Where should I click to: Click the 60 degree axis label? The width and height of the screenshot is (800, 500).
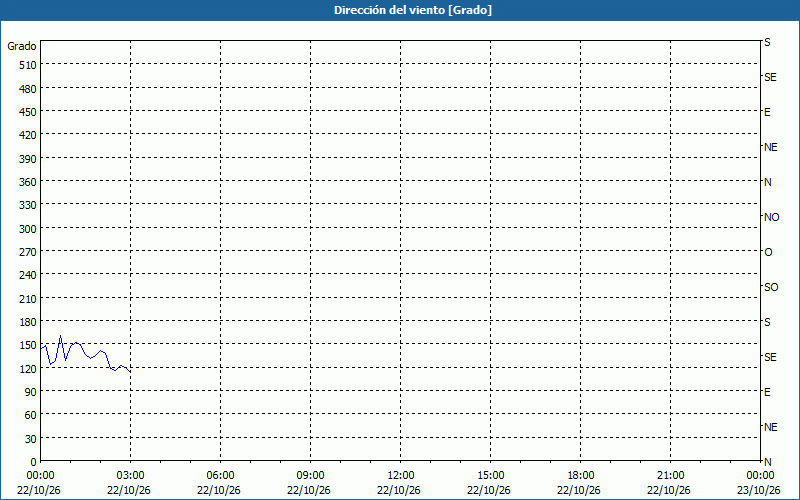pyautogui.click(x=31, y=415)
